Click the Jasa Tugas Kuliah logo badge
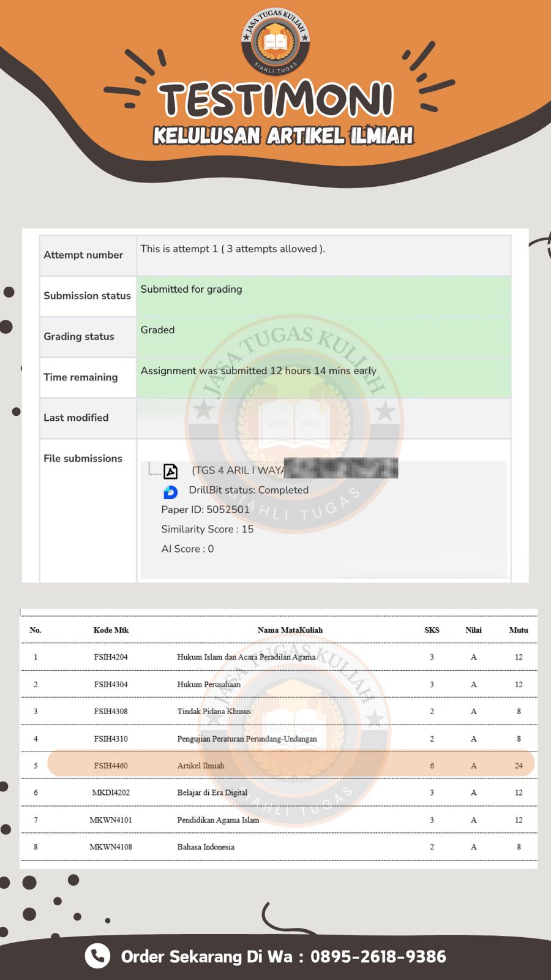The image size is (551, 980). pyautogui.click(x=275, y=41)
